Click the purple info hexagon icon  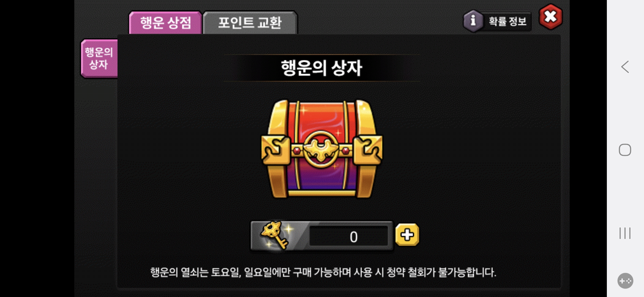[x=473, y=21]
